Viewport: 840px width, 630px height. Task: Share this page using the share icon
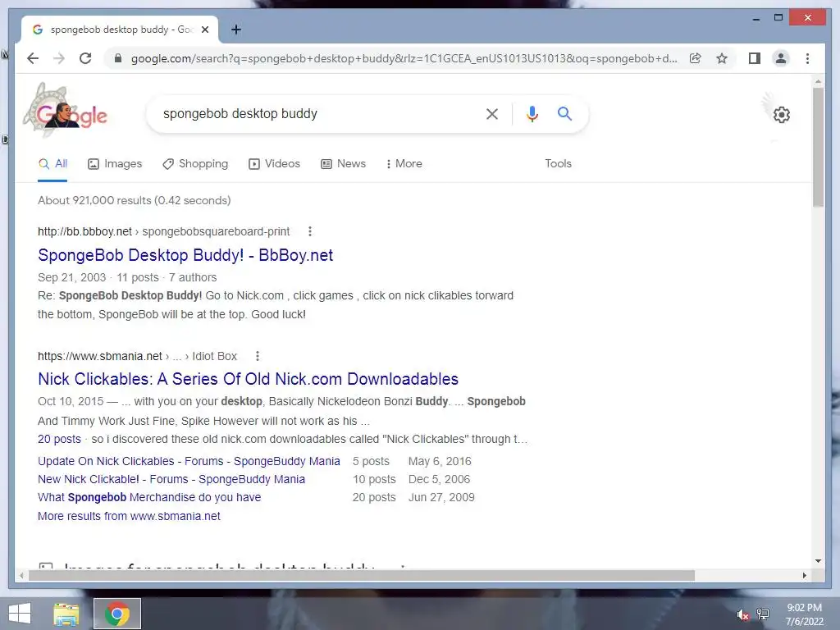coord(696,58)
